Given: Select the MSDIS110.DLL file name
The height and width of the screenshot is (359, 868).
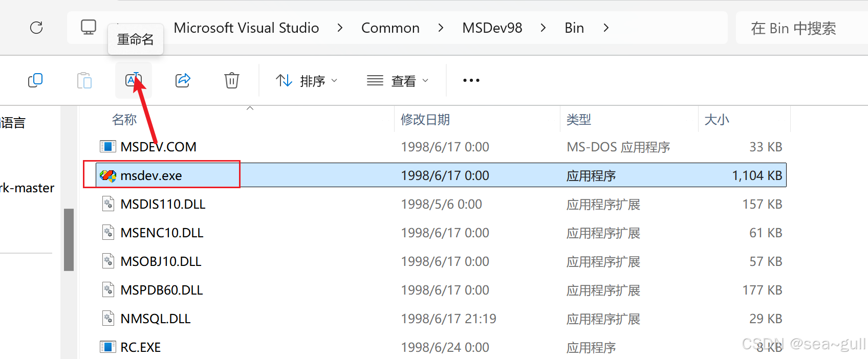Looking at the screenshot, I should pyautogui.click(x=163, y=204).
